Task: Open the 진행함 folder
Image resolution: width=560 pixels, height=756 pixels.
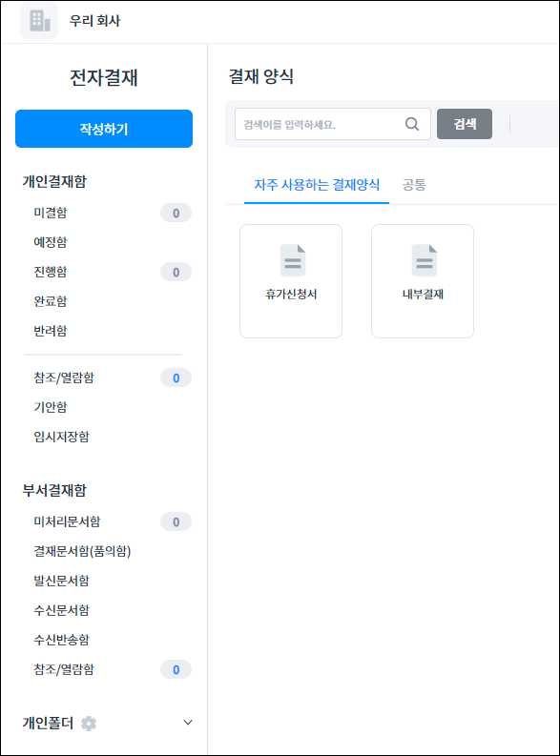Action: click(51, 272)
